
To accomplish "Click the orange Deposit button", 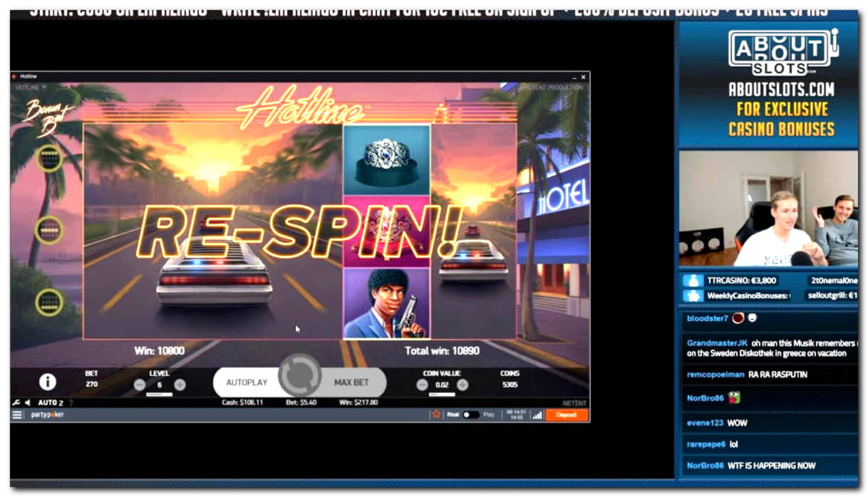I will (567, 414).
